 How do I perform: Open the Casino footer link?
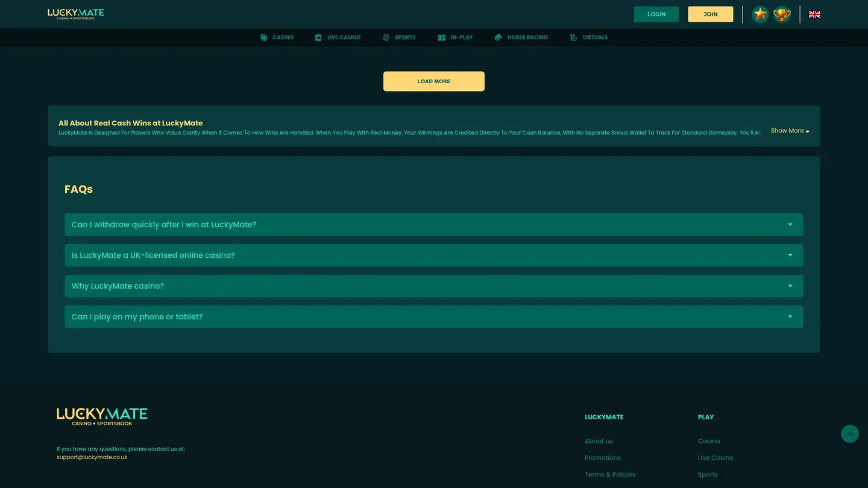709,441
